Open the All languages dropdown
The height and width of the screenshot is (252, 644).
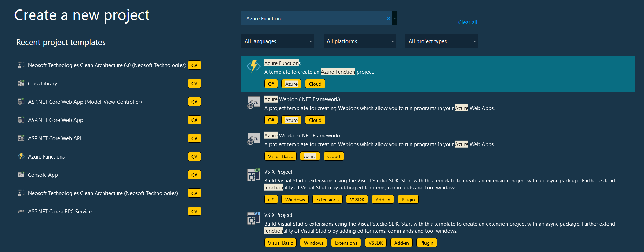coord(278,41)
